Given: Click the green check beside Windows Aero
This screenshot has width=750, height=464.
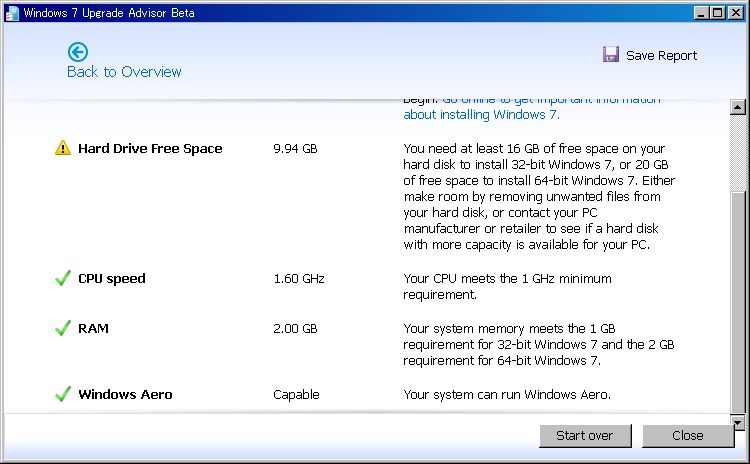Looking at the screenshot, I should coord(63,394).
